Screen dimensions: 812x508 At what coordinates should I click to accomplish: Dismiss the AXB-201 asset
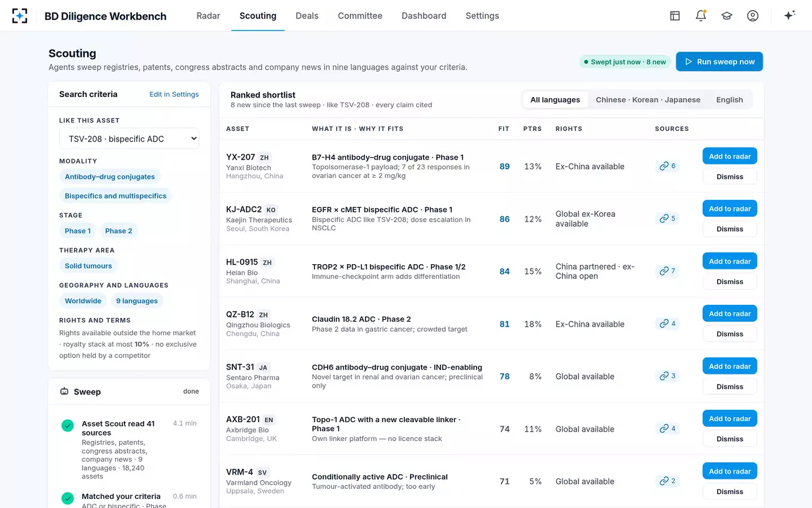pos(730,439)
